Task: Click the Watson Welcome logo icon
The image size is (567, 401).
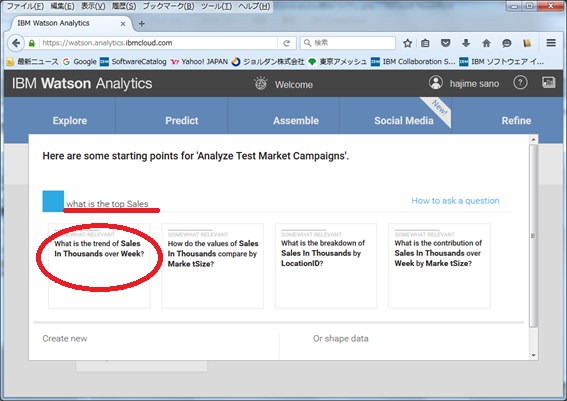Action: (x=261, y=84)
